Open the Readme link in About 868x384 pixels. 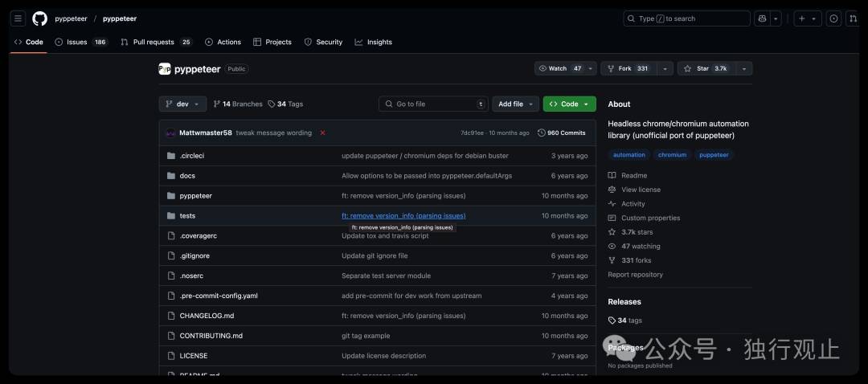627,175
